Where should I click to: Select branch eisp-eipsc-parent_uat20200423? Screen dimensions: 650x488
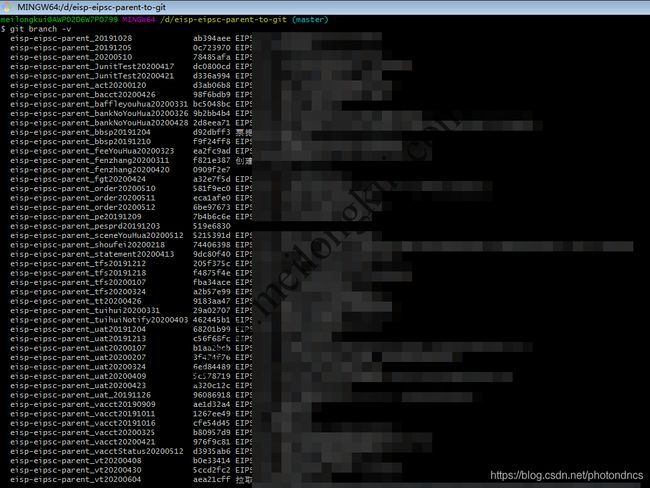pyautogui.click(x=78, y=385)
